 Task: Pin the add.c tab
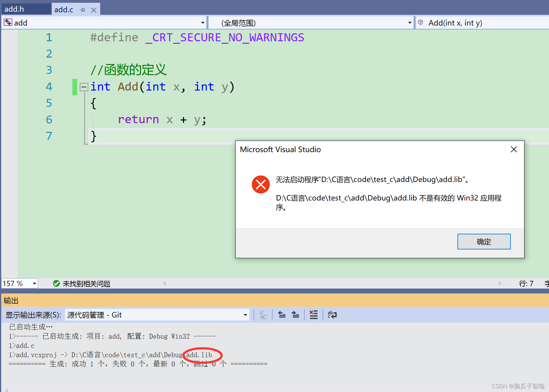(82, 10)
